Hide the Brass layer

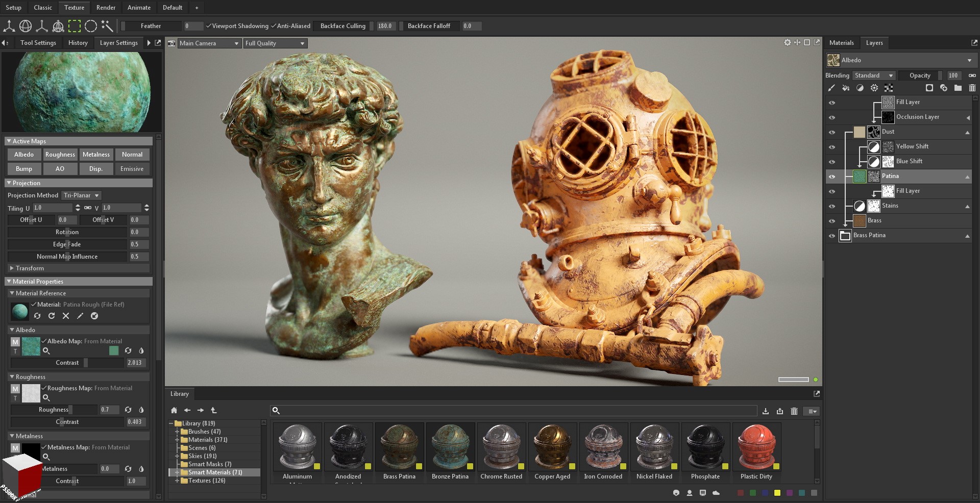pos(832,221)
